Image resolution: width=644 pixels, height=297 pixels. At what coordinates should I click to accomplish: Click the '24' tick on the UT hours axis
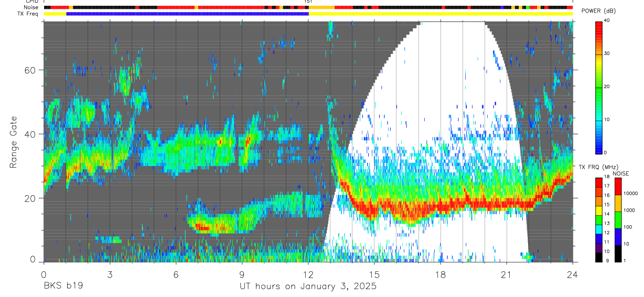pos(573,274)
